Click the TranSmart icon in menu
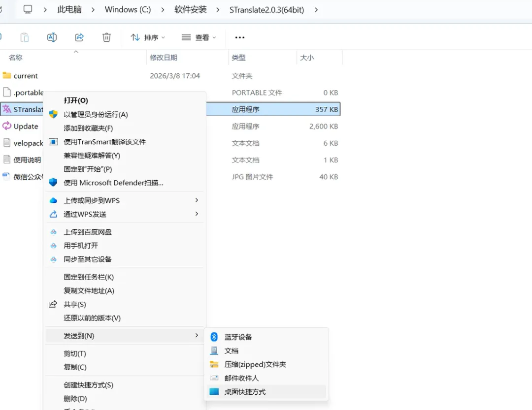This screenshot has height=410, width=532. point(53,141)
